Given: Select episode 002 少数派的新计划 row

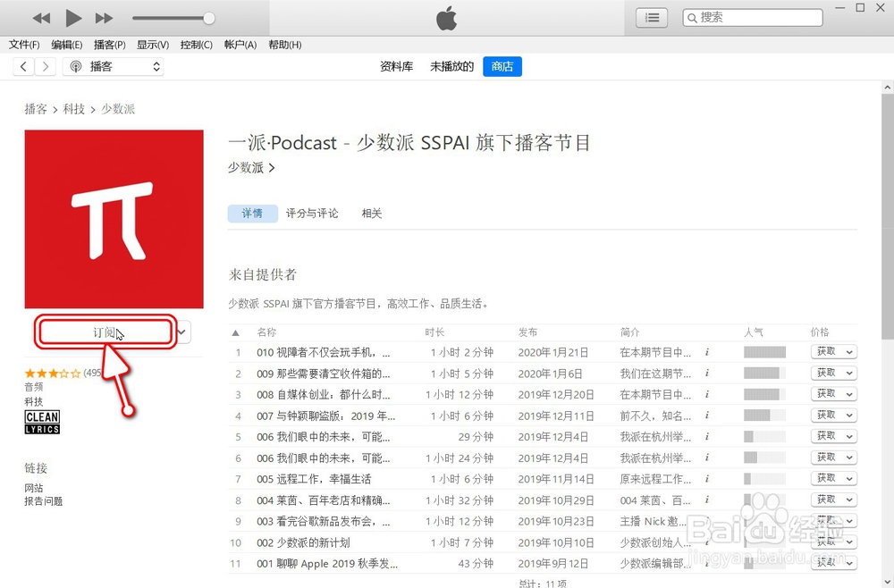Looking at the screenshot, I should coord(543,542).
